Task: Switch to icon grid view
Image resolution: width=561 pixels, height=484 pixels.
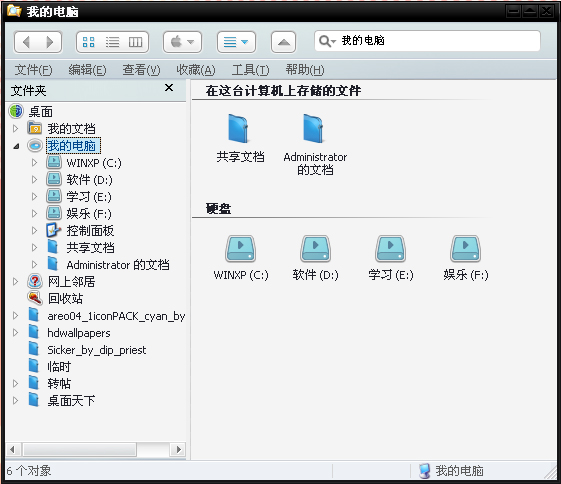Action: 88,42
